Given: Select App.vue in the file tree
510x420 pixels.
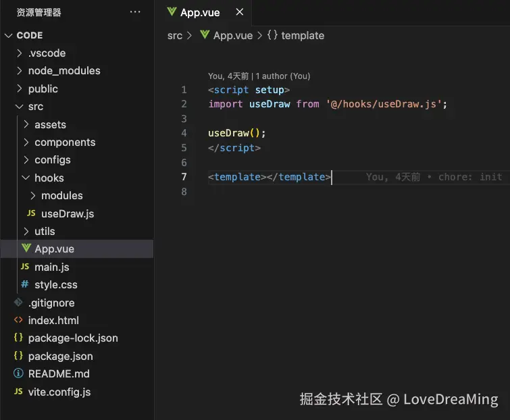Looking at the screenshot, I should coord(77,248).
